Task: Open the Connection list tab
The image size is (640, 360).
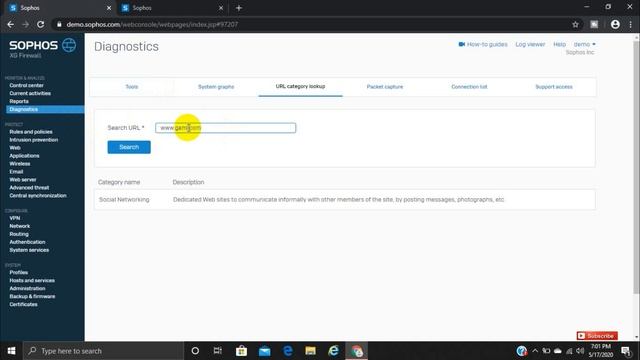Action: click(x=469, y=87)
